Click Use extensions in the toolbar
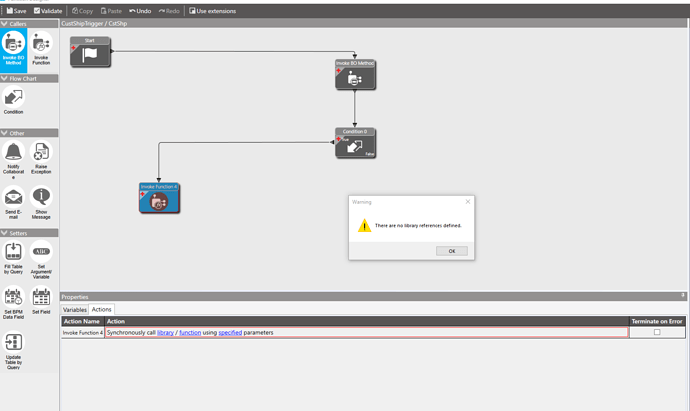Viewport: 690px width, 411px height. [x=213, y=11]
